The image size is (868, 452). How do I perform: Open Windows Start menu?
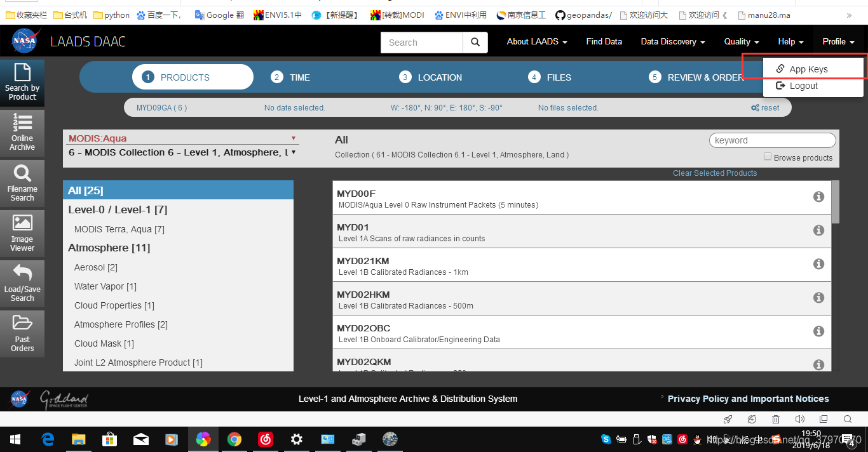click(x=15, y=439)
